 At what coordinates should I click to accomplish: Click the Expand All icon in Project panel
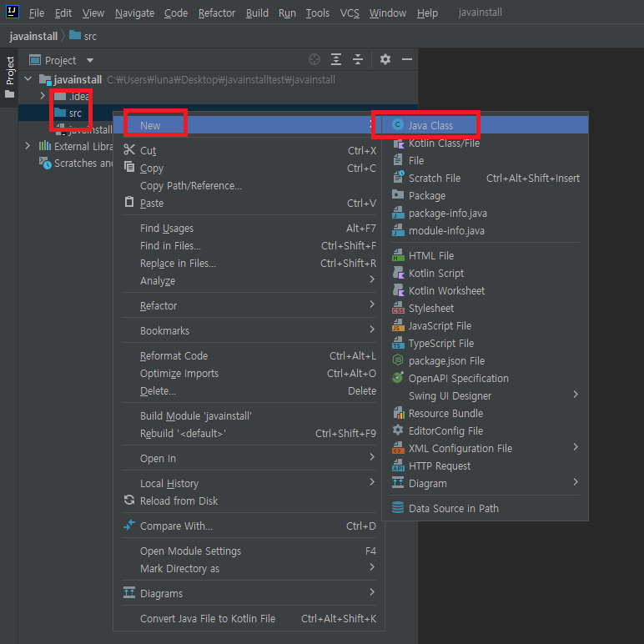(336, 59)
